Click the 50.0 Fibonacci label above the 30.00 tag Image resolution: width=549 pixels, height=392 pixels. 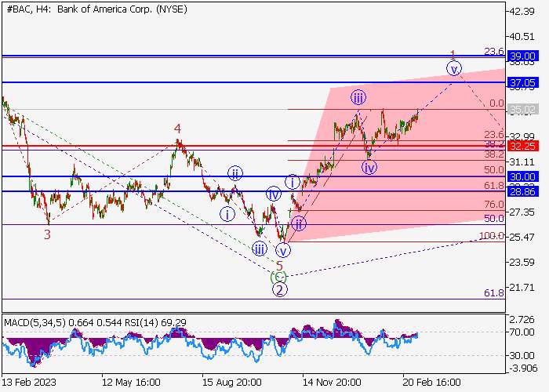[494, 170]
